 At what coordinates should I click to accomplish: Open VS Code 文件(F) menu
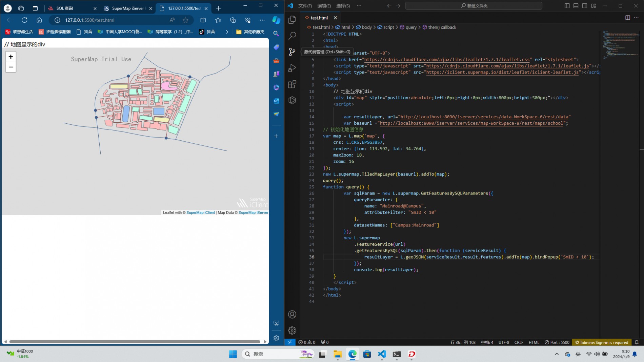(x=305, y=6)
